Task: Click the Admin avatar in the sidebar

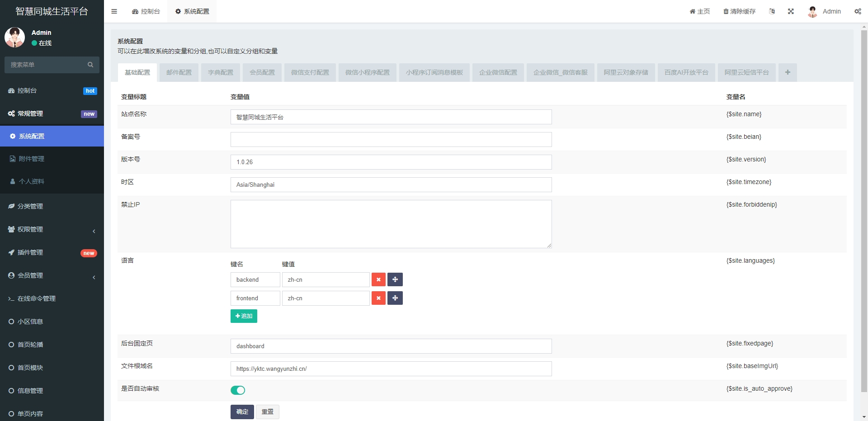Action: (x=14, y=38)
